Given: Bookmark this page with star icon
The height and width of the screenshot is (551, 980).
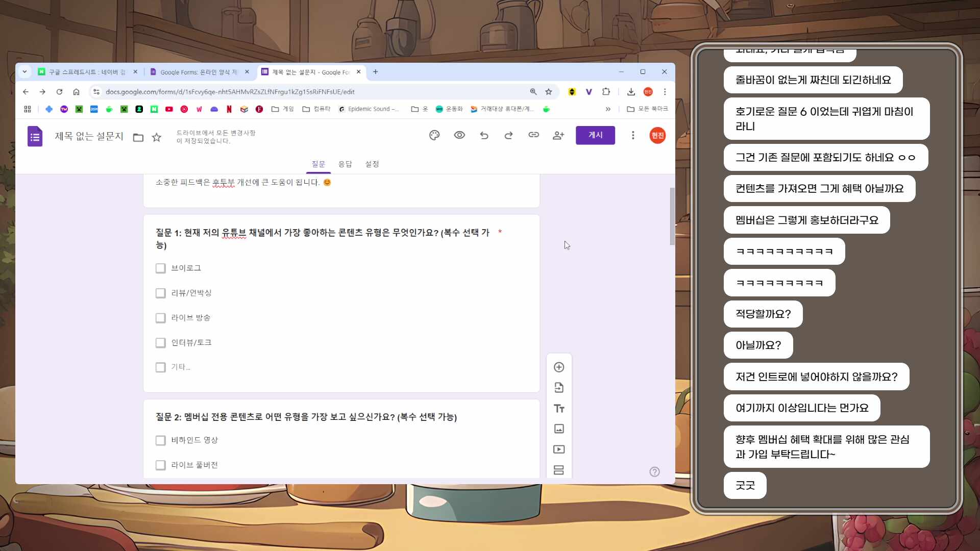Looking at the screenshot, I should [x=549, y=92].
